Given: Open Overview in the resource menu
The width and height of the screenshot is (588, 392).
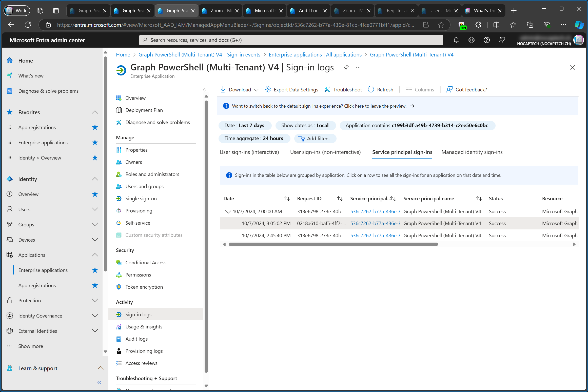Looking at the screenshot, I should [x=135, y=98].
